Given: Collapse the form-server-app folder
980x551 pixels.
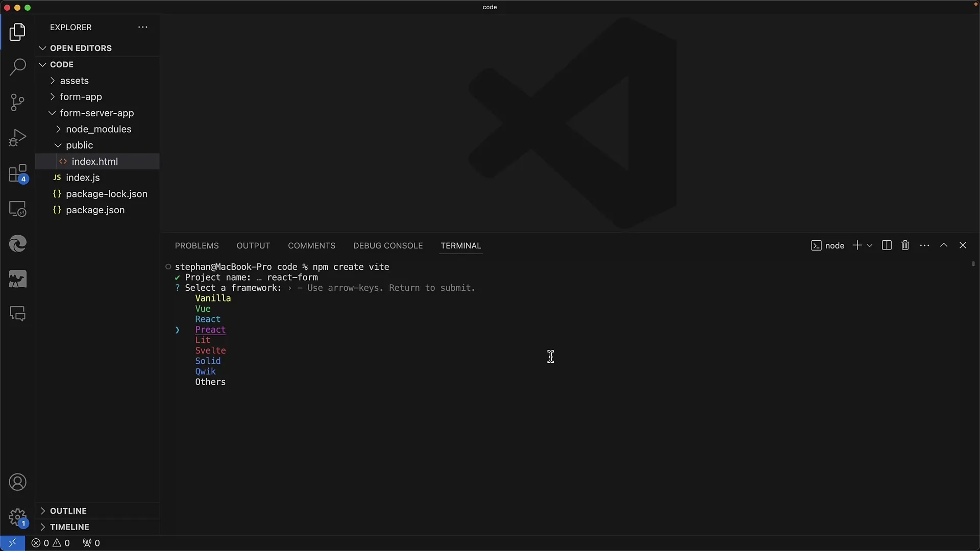Looking at the screenshot, I should coord(97,113).
